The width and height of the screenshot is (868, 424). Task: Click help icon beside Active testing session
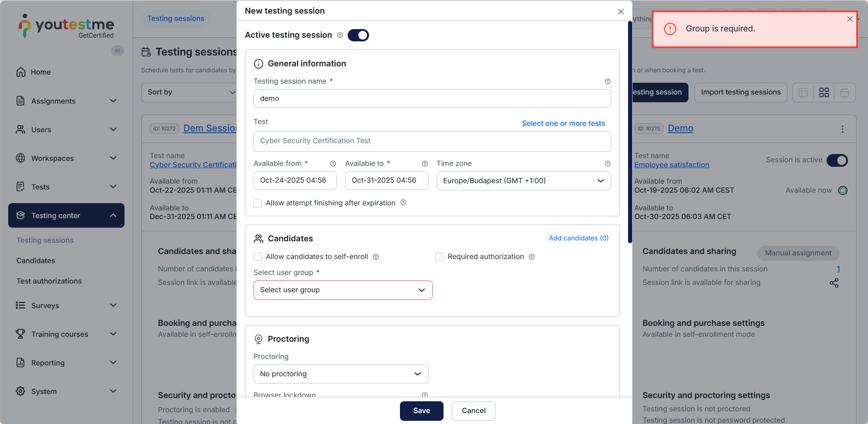coord(340,35)
